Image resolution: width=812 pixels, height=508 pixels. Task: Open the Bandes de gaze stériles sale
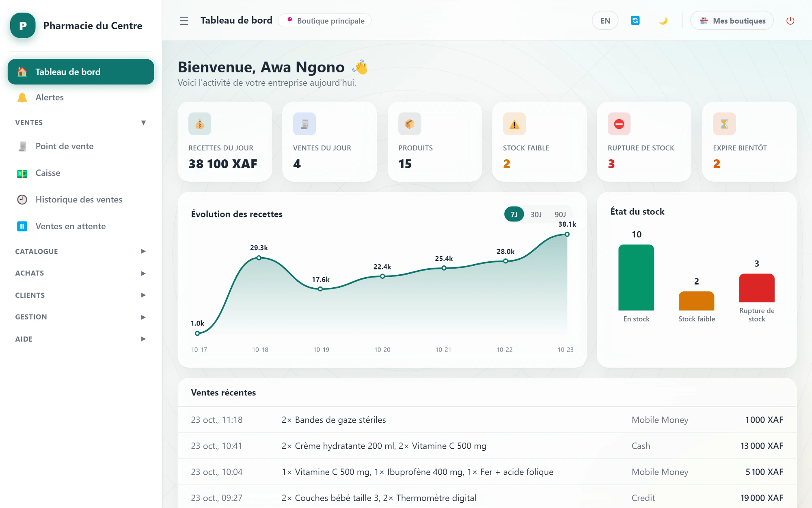487,420
